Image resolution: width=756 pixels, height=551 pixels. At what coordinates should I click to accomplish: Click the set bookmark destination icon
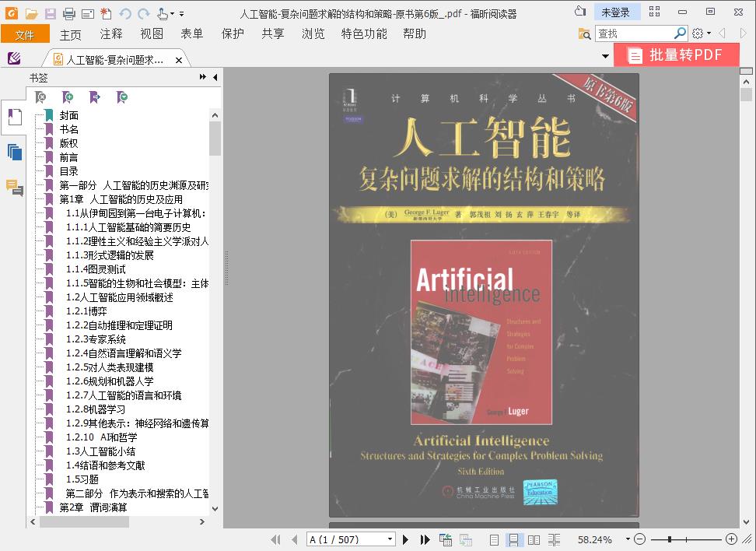click(95, 97)
